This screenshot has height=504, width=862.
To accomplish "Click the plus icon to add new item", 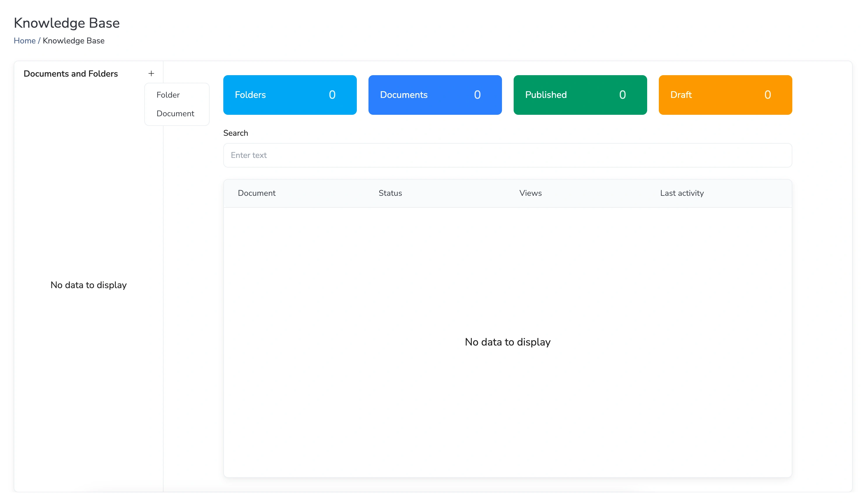I will [151, 73].
